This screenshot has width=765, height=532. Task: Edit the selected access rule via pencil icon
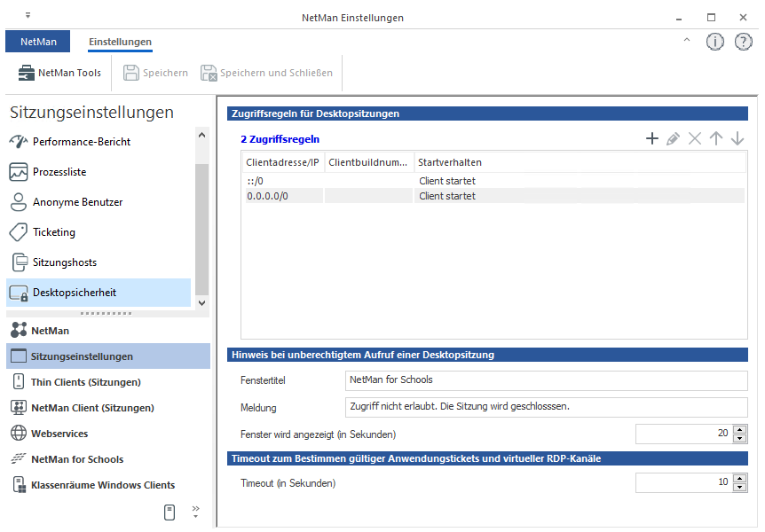coord(674,138)
